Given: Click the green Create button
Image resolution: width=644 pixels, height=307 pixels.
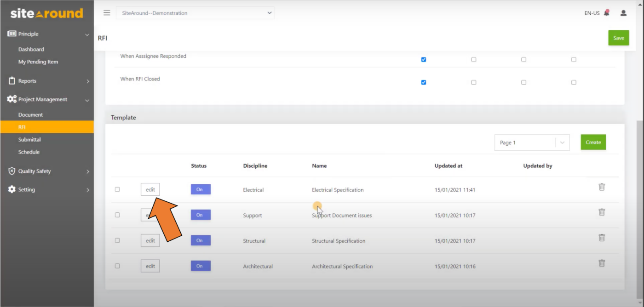Looking at the screenshot, I should coord(593,142).
